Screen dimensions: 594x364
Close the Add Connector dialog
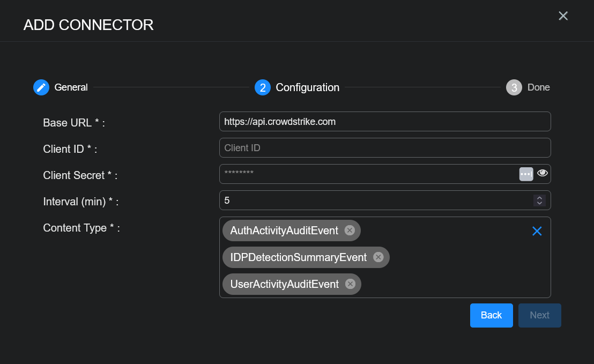tap(563, 16)
